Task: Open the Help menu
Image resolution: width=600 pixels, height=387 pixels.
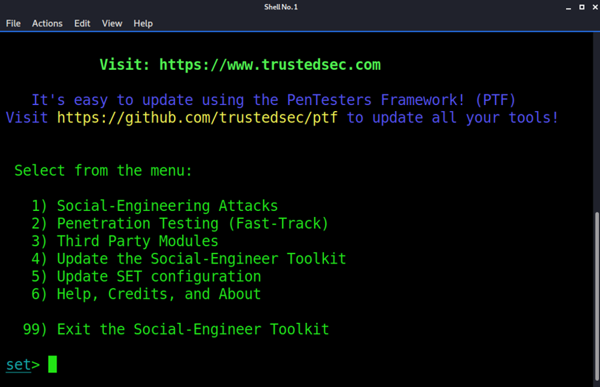Action: tap(143, 24)
